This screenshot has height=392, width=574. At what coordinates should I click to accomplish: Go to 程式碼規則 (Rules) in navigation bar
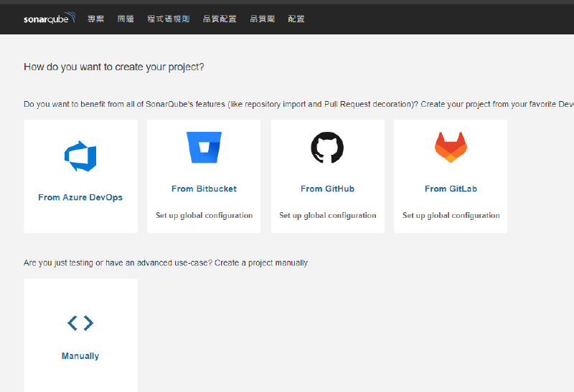tap(168, 19)
